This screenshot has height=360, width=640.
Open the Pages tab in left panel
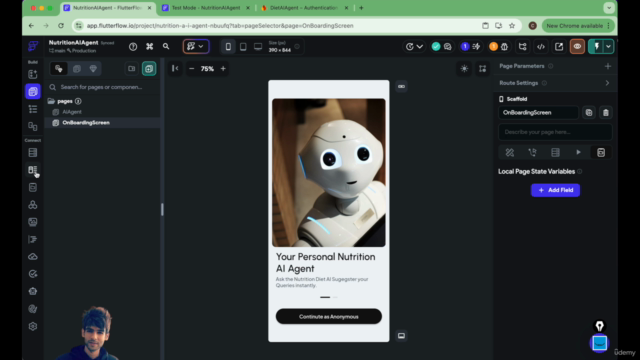pos(59,69)
